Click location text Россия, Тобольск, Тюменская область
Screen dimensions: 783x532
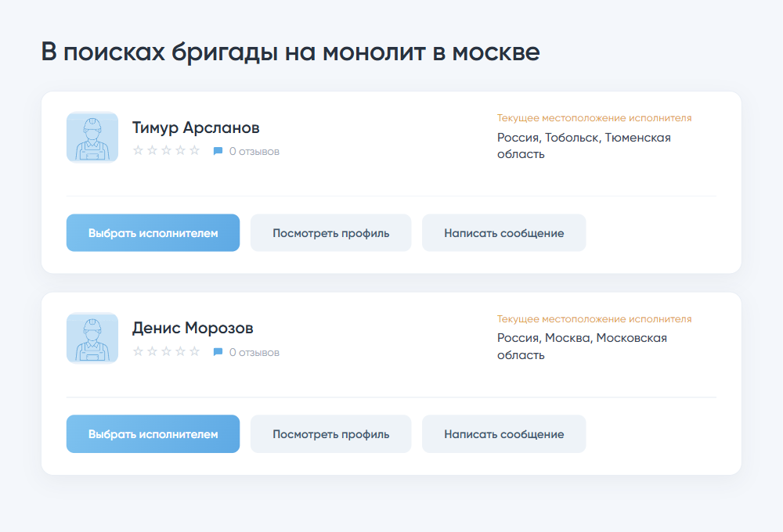[x=584, y=146]
